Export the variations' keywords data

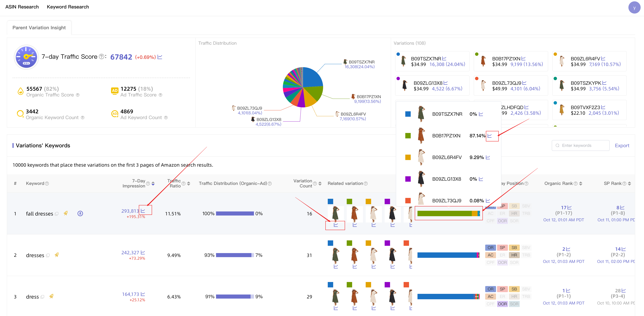coord(622,145)
